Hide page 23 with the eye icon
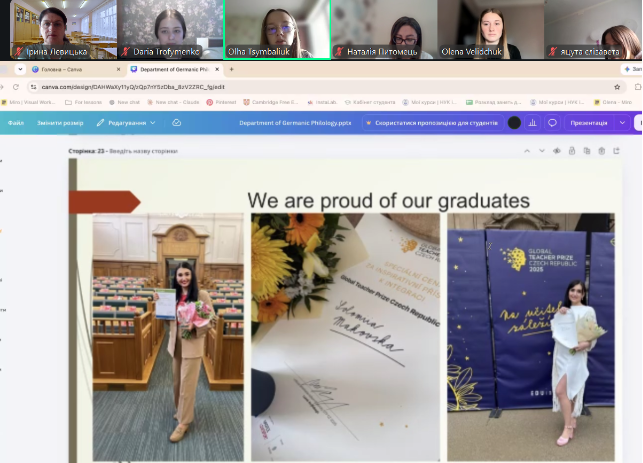Screen dimensions: 643x463 (556, 151)
